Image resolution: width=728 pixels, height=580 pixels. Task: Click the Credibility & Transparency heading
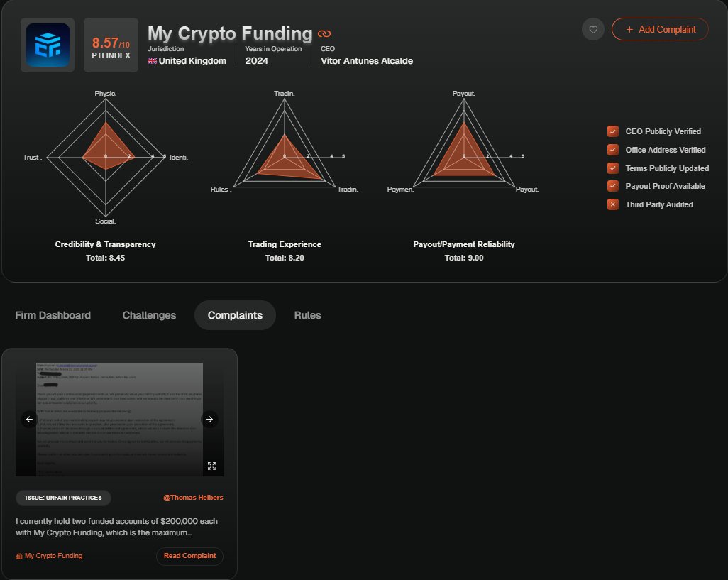[106, 244]
